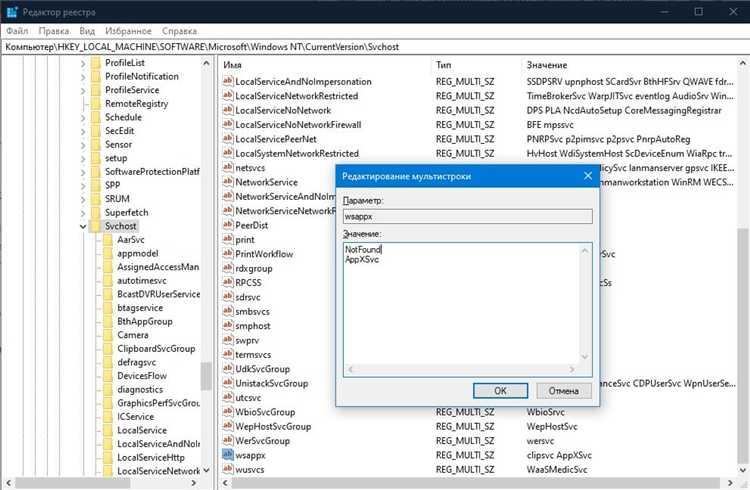Expand the SRUM tree node
The image size is (750, 490).
(x=83, y=199)
